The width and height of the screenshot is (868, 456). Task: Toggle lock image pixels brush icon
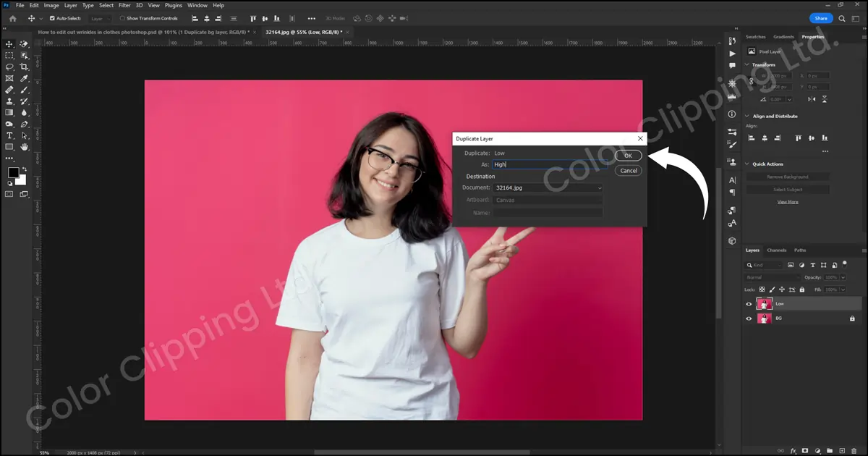(771, 290)
